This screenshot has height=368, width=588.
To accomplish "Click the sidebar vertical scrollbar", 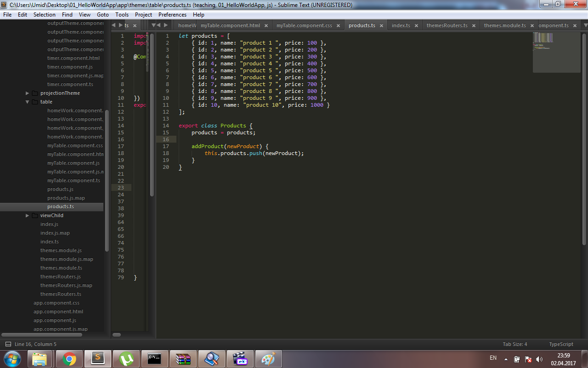I will pos(107,181).
